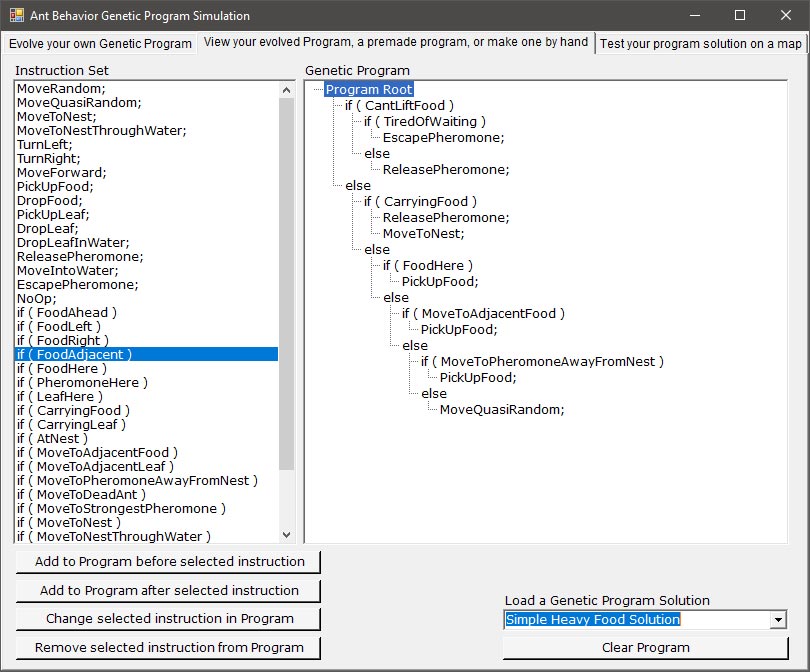Click the application icon in title bar
The height and width of the screenshot is (672, 810).
17,15
